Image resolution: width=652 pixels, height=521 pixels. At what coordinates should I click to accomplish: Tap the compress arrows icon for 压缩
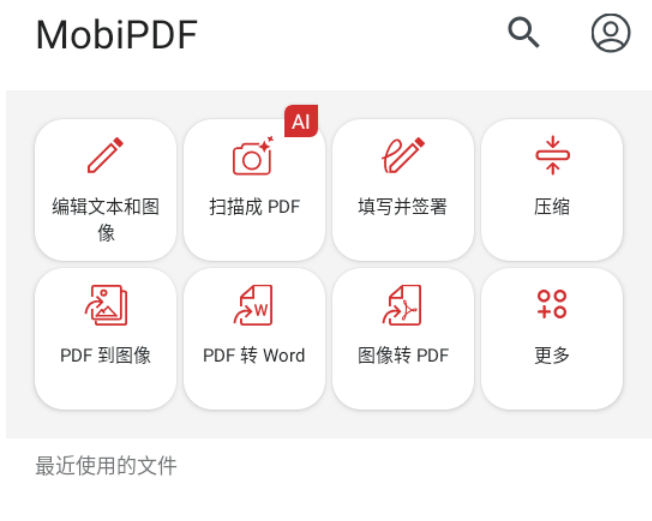[552, 155]
